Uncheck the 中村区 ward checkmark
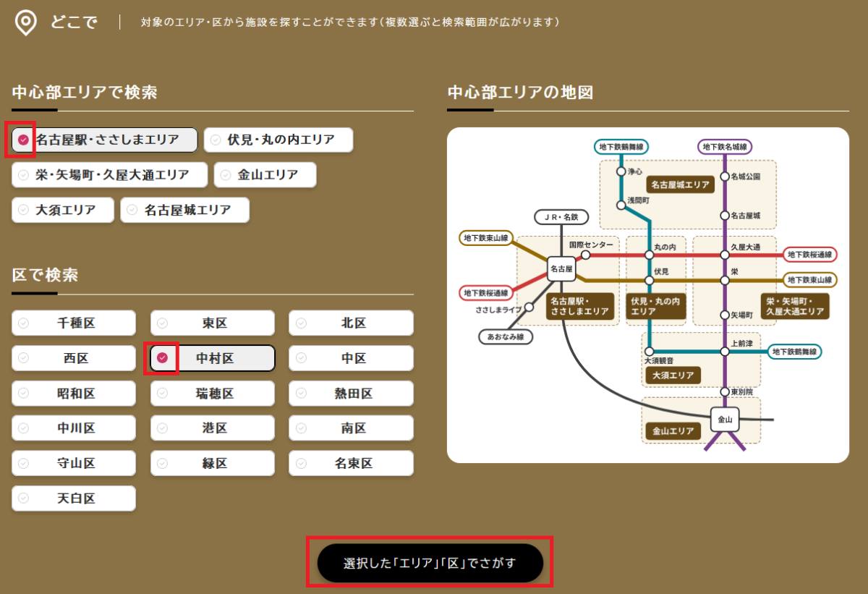This screenshot has width=868, height=594. click(x=163, y=358)
